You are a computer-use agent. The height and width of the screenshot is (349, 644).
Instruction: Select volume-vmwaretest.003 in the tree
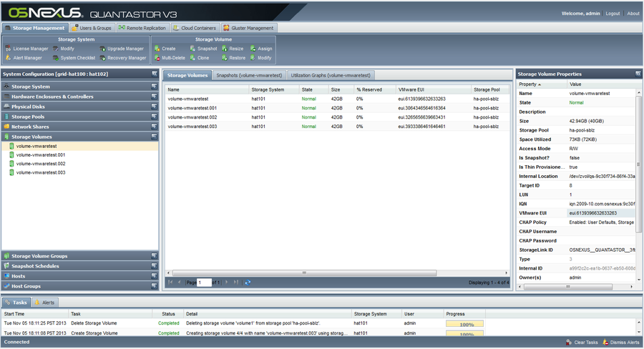click(x=41, y=172)
